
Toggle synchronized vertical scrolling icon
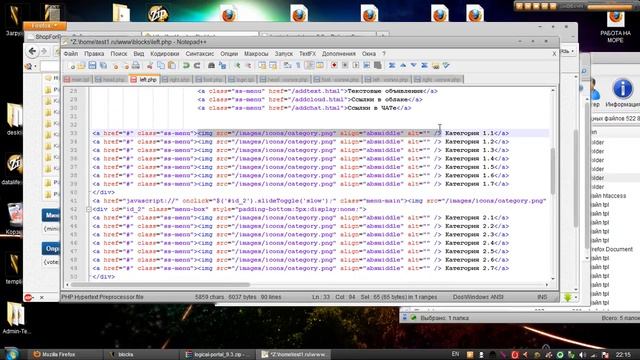262,66
